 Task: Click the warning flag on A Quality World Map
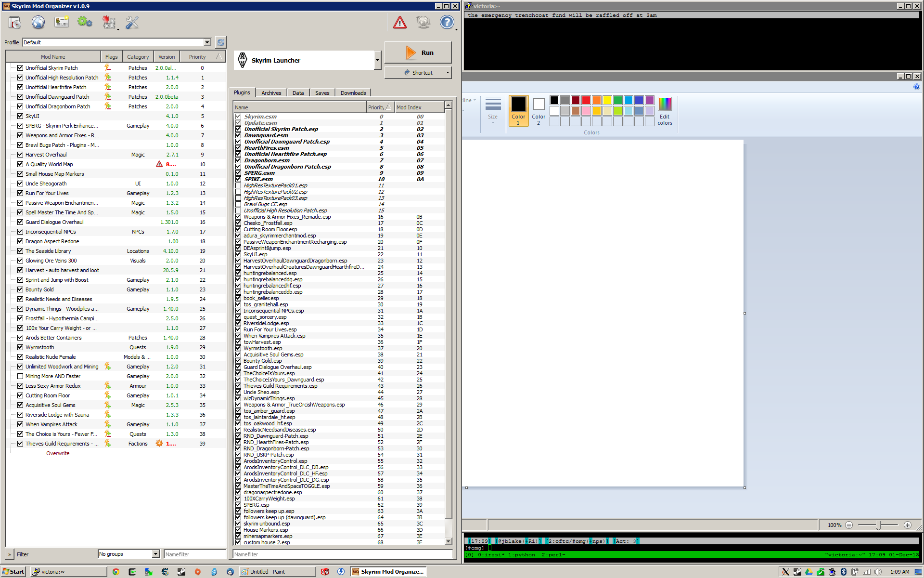coord(159,164)
